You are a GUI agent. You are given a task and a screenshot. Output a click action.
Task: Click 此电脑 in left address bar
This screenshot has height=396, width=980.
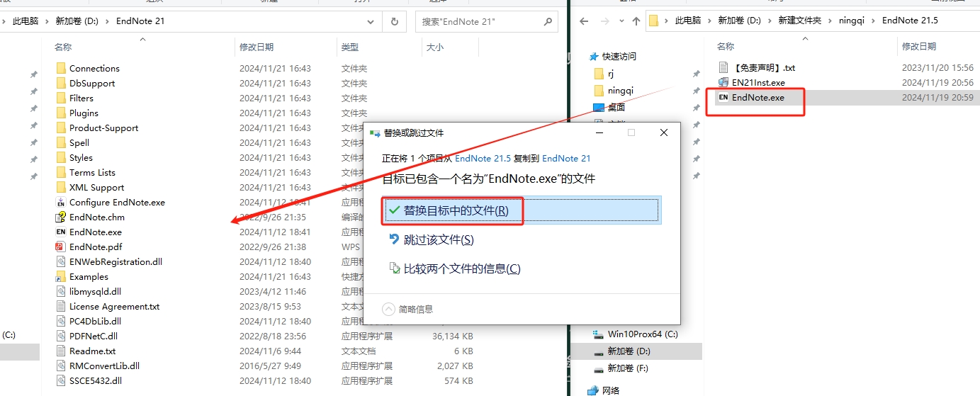pos(26,21)
